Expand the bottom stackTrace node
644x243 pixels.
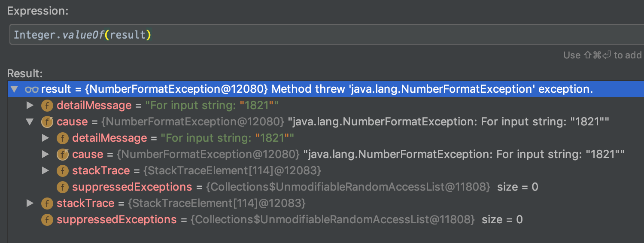(30, 204)
